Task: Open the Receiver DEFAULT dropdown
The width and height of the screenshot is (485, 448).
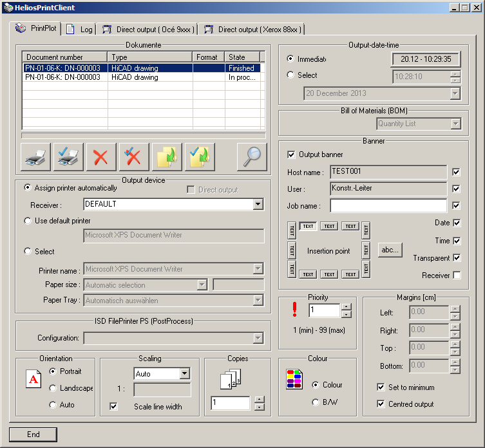Action: click(258, 204)
